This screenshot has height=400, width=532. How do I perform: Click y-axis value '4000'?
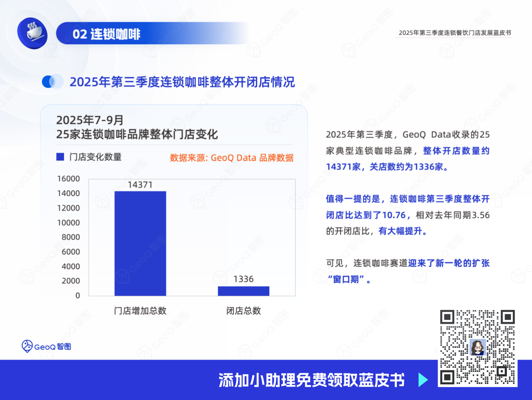click(x=71, y=267)
